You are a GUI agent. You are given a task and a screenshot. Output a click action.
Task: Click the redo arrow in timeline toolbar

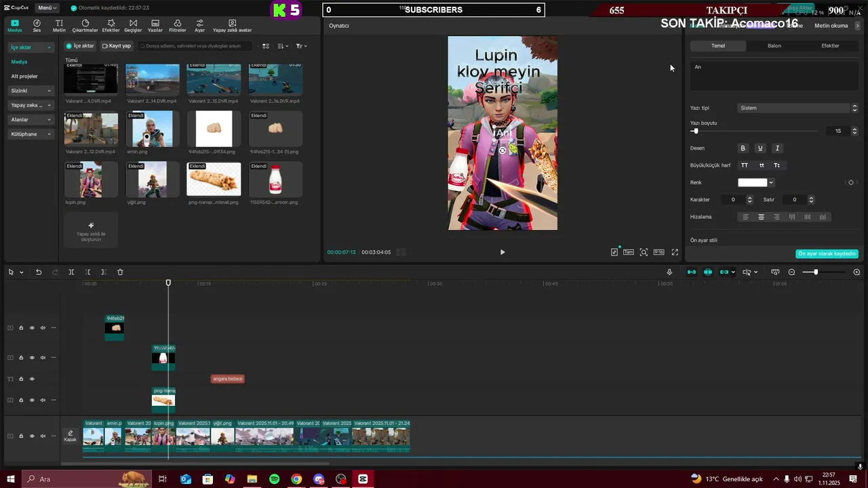pos(55,272)
